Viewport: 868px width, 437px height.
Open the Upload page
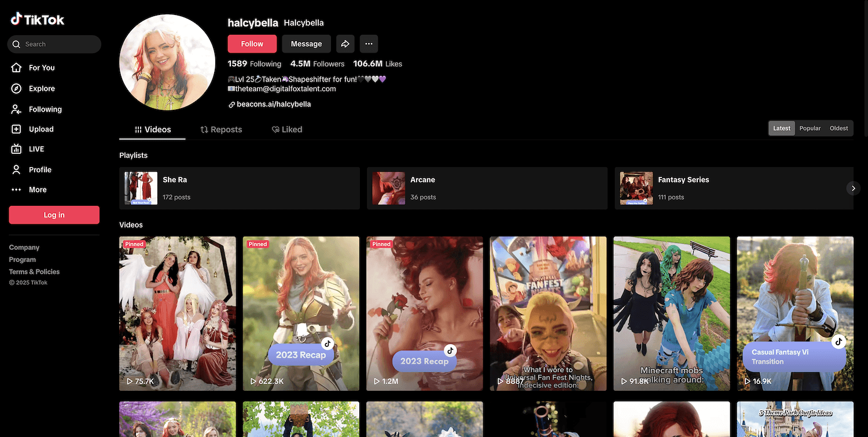(41, 129)
